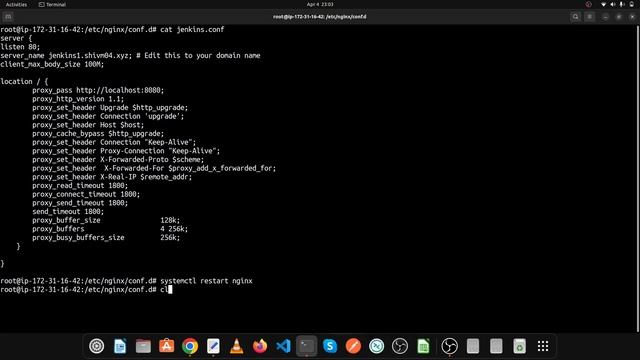Open Skype from the dock

point(330,346)
